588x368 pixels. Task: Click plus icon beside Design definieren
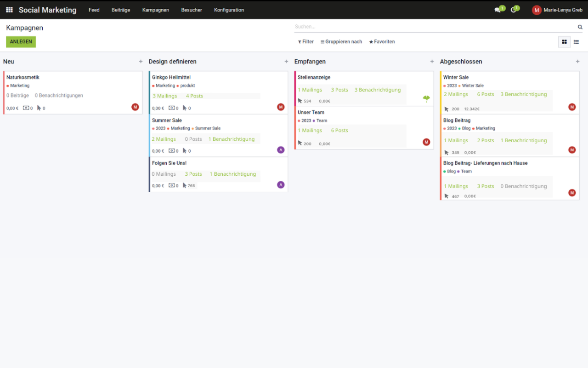pos(286,62)
